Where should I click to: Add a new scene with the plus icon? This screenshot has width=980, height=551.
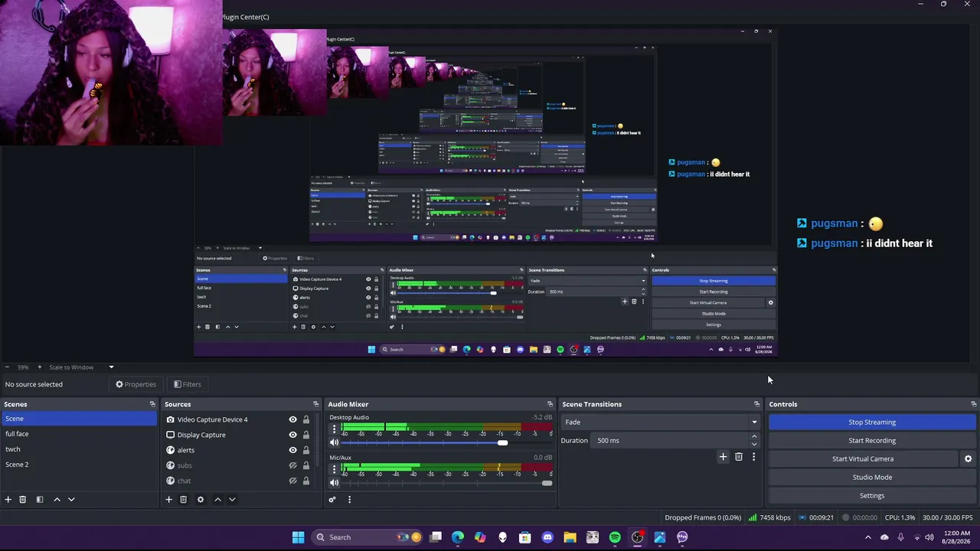[8, 500]
